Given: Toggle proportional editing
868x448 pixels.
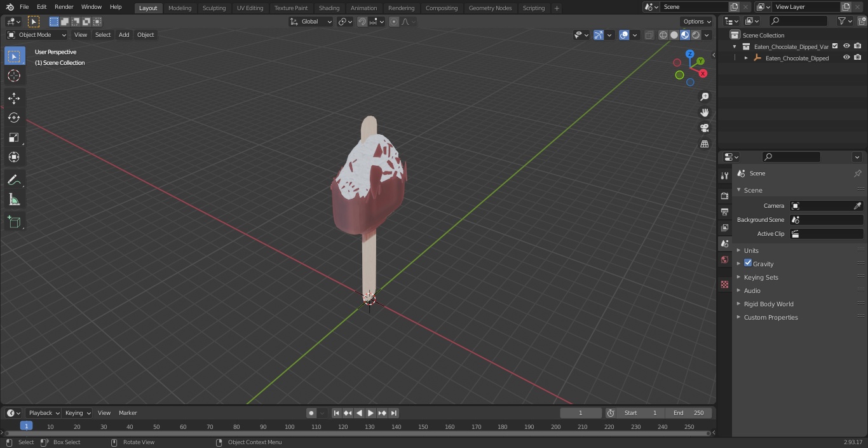Looking at the screenshot, I should coord(394,22).
